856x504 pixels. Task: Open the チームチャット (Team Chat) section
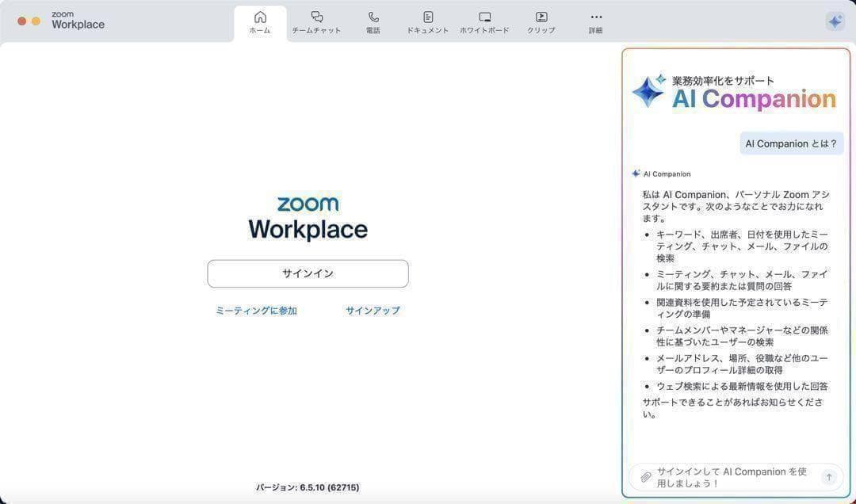(x=316, y=21)
